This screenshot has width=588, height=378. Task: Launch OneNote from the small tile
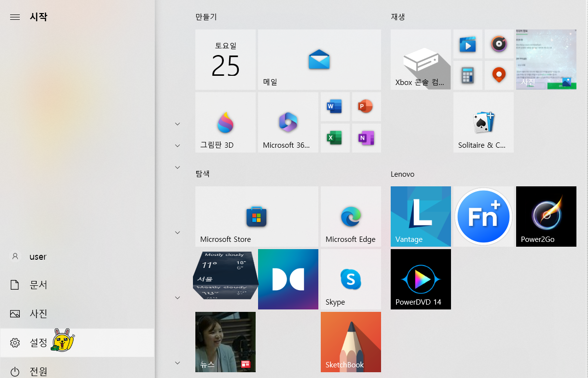click(x=367, y=138)
